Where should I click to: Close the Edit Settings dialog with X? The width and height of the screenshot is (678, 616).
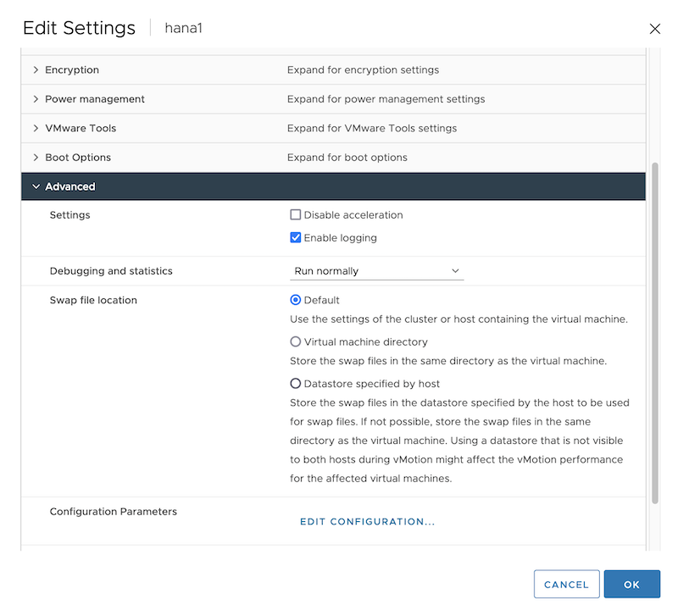(654, 29)
